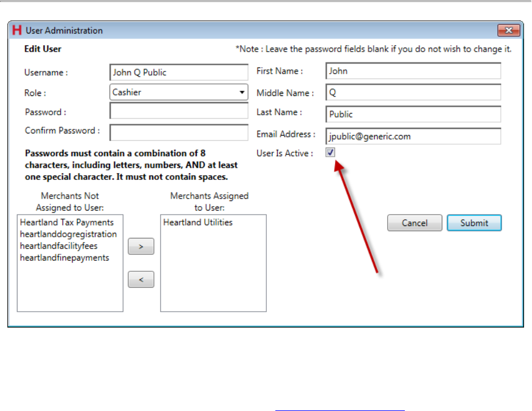Click the First Name field containing John
The width and height of the screenshot is (532, 411).
click(x=413, y=71)
